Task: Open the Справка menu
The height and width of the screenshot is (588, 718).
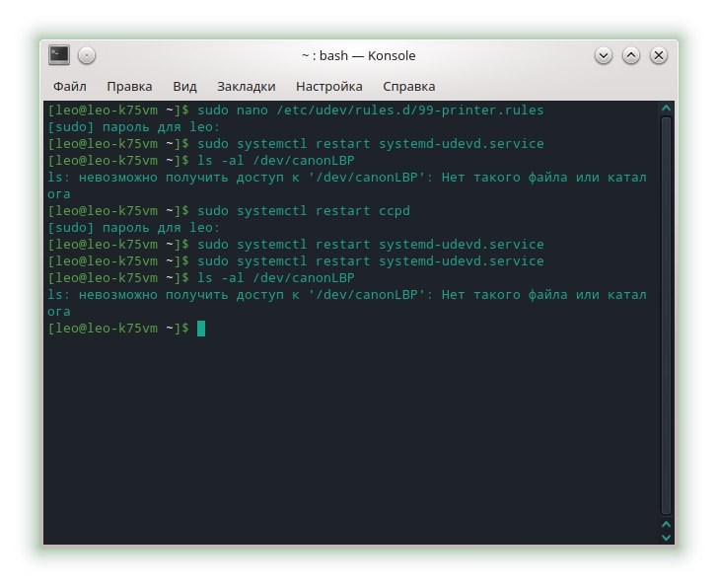Action: tap(409, 86)
